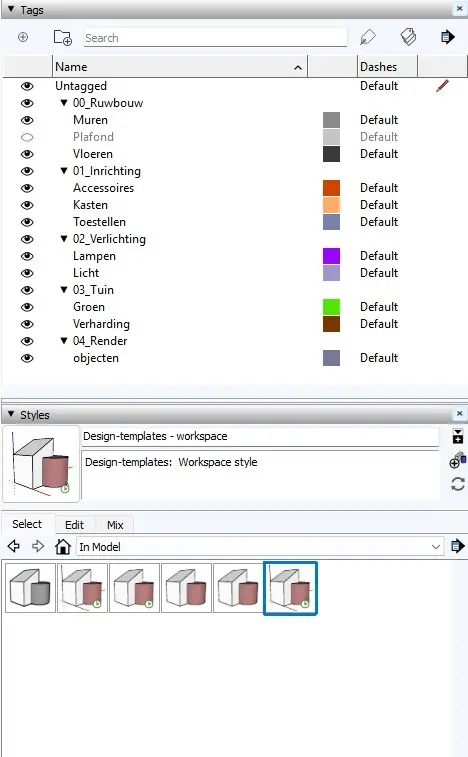Switch to the Select tab
468x757 pixels.
pos(27,524)
